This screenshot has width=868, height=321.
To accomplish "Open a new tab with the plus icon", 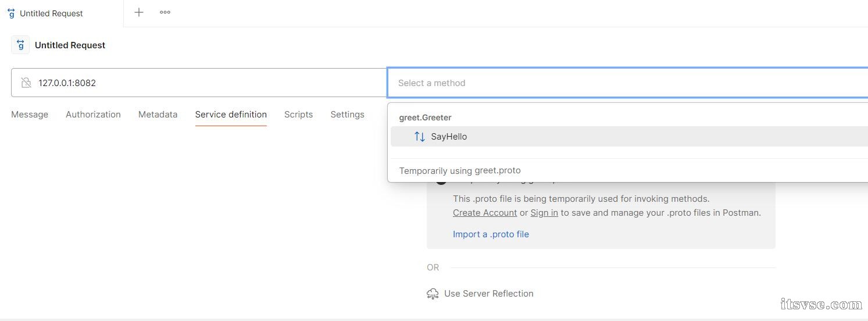I will tap(139, 12).
